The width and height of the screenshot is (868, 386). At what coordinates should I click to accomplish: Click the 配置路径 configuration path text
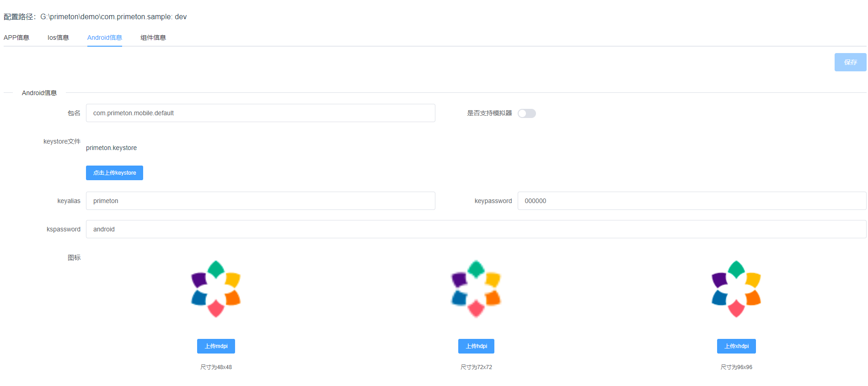(x=95, y=17)
